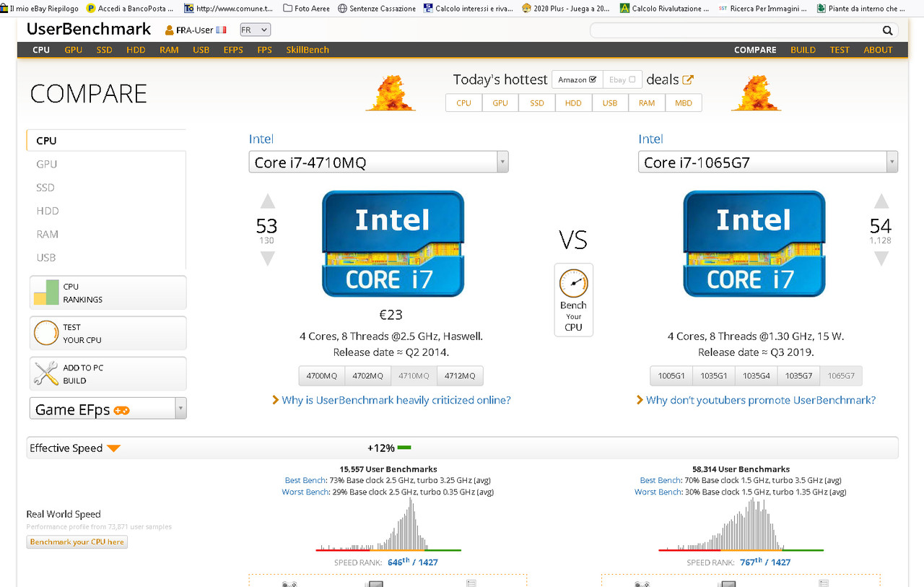
Task: Click the USB hottest deals button
Action: [610, 103]
